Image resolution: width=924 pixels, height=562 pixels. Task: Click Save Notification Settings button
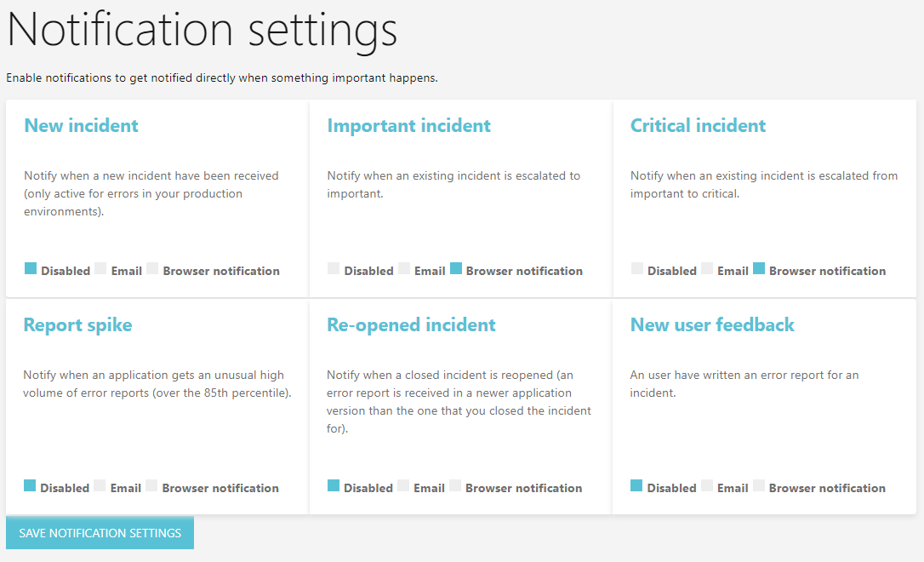(x=100, y=533)
